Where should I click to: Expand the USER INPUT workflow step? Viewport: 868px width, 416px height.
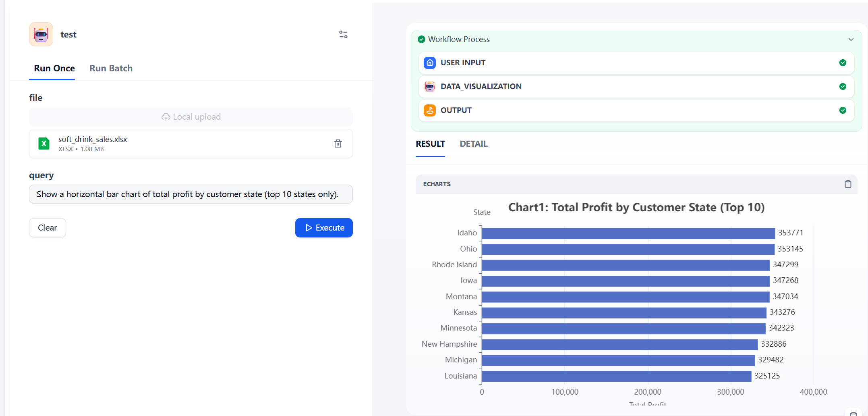point(636,63)
